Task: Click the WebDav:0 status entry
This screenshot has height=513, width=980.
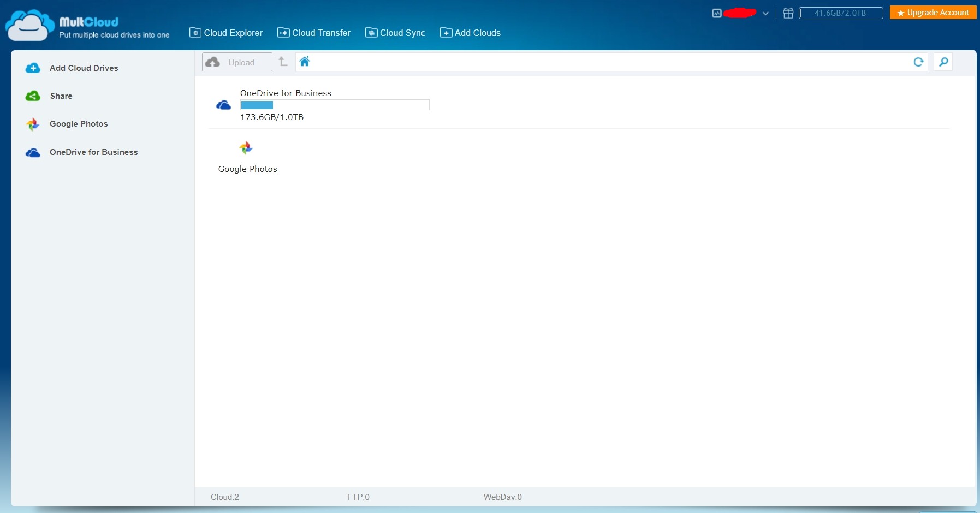Action: [x=502, y=497]
